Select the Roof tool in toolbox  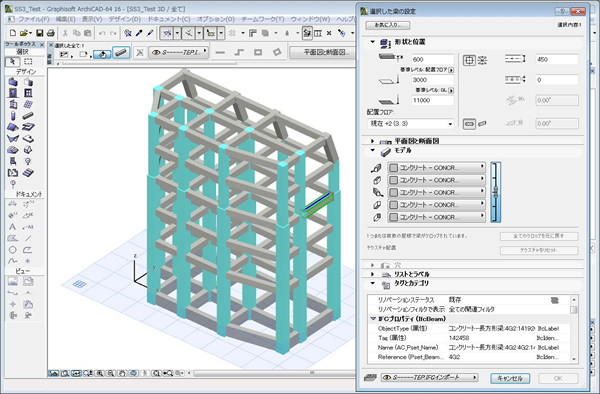(x=13, y=127)
